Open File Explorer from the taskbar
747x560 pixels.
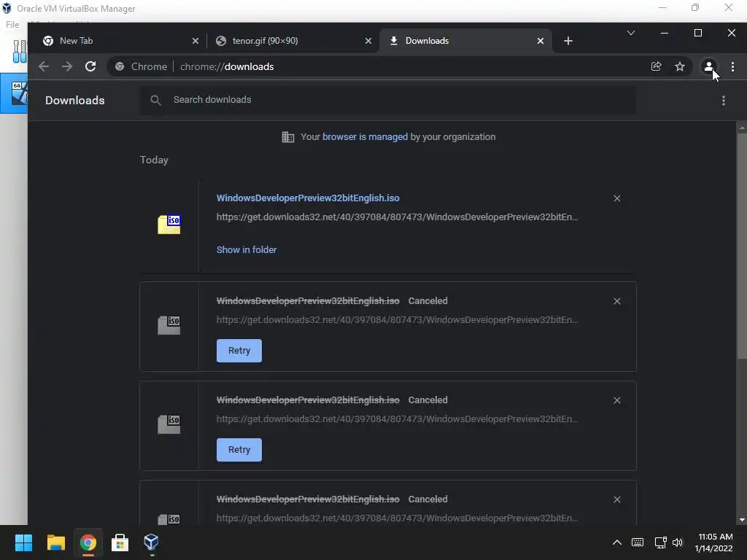pos(55,542)
